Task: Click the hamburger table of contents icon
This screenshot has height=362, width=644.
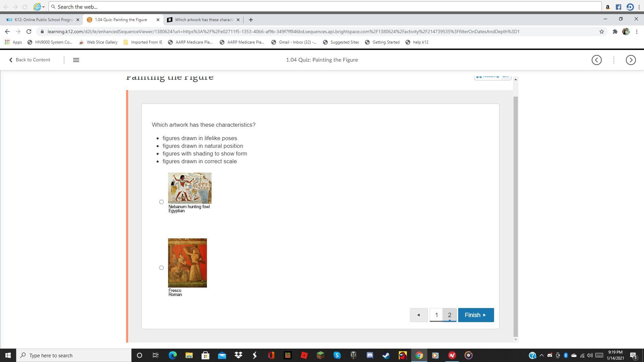Action: tap(76, 60)
